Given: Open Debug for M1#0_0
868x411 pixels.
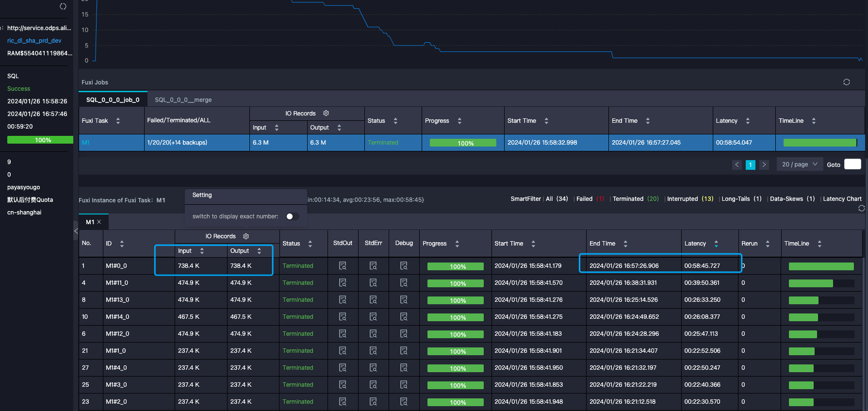Looking at the screenshot, I should [x=404, y=265].
